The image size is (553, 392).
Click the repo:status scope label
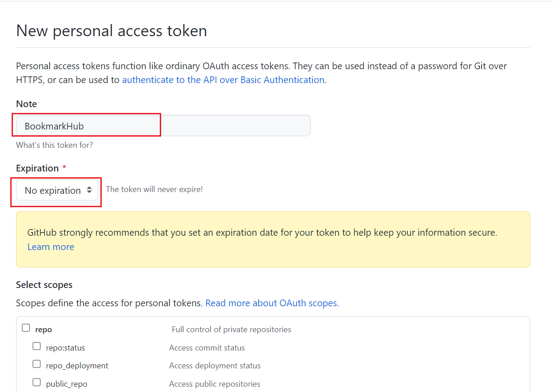[x=65, y=348]
